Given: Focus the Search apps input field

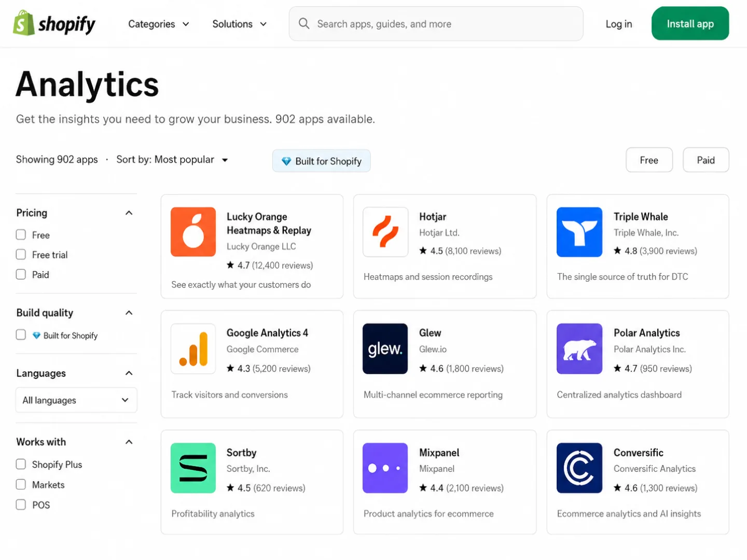Looking at the screenshot, I should point(436,24).
